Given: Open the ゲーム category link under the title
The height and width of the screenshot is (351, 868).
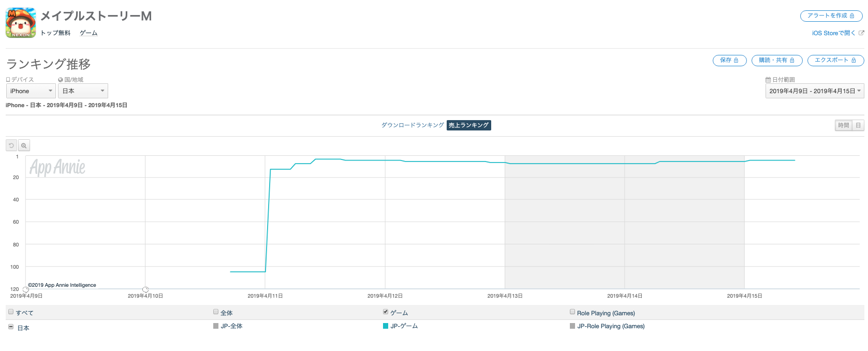Looking at the screenshot, I should pyautogui.click(x=89, y=33).
